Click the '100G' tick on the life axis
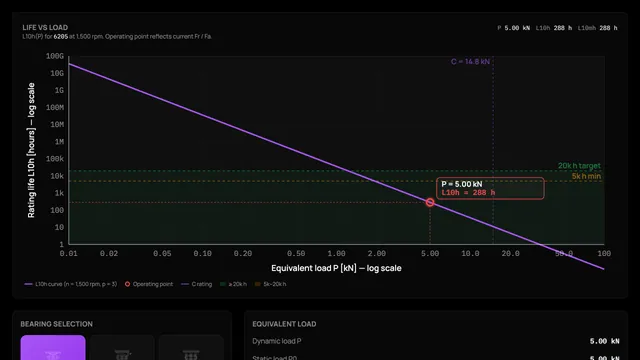Screen dimensions: 640x360 55,56
